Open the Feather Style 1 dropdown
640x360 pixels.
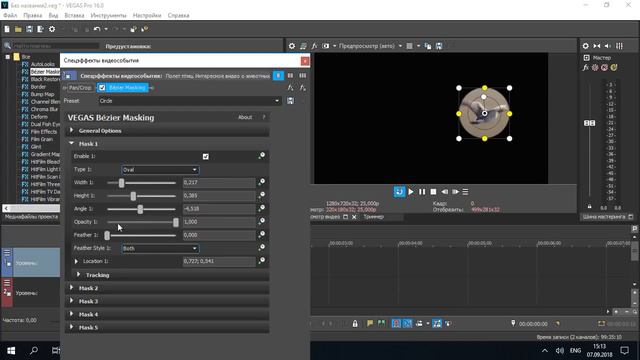(160, 248)
